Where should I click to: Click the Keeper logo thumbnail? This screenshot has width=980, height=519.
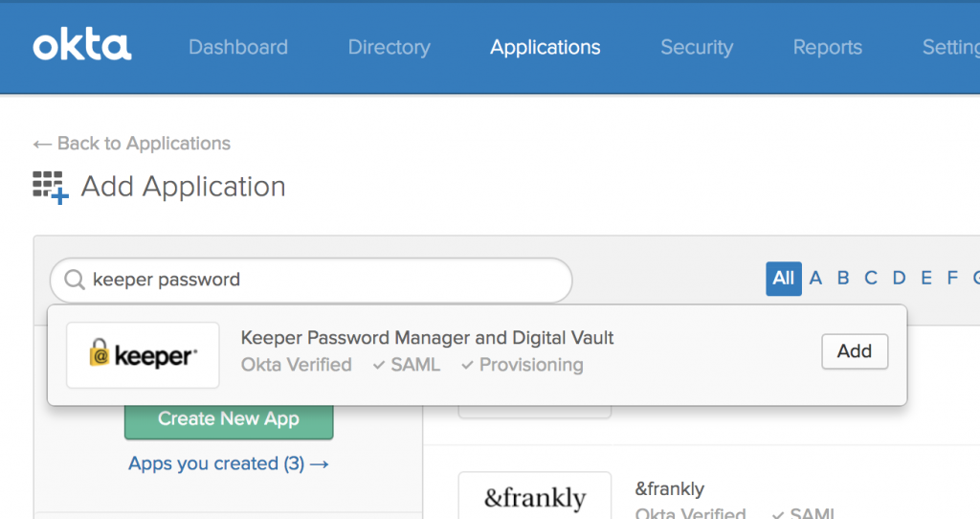point(144,355)
